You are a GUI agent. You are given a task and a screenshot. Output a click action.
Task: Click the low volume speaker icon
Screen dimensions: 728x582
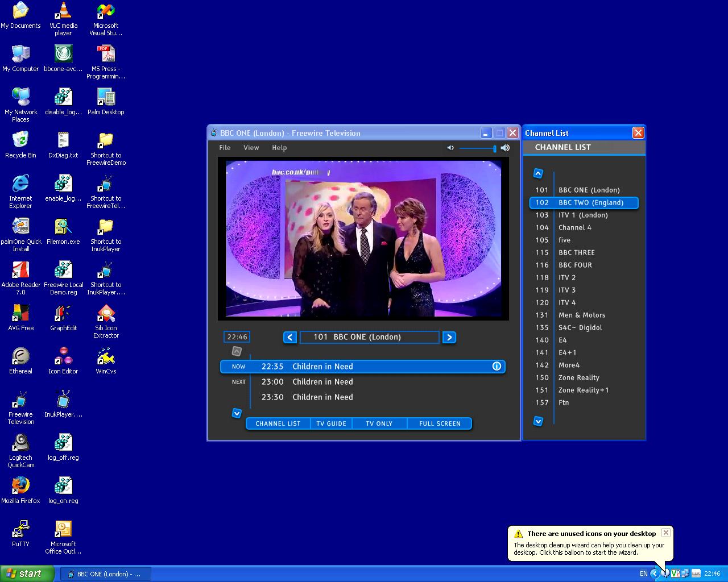(450, 148)
